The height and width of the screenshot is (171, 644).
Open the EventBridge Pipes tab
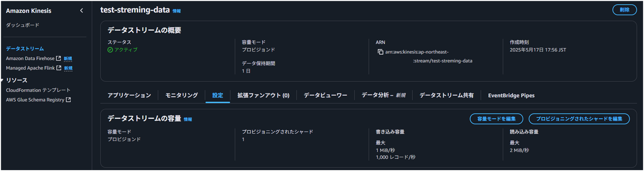pyautogui.click(x=511, y=95)
